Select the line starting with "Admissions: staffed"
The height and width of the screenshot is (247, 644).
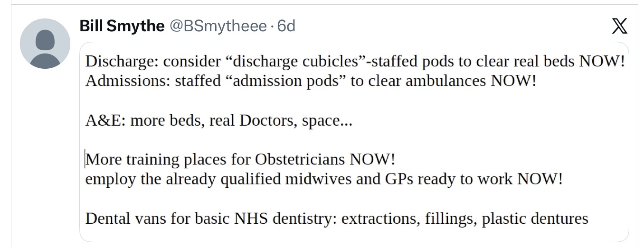coord(311,81)
